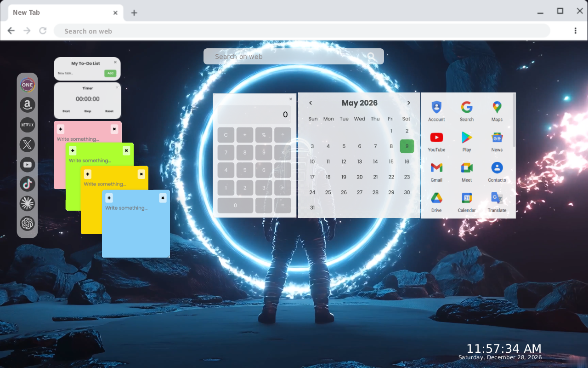The height and width of the screenshot is (368, 588).
Task: Click the divide key on the calculator
Action: pos(283,135)
